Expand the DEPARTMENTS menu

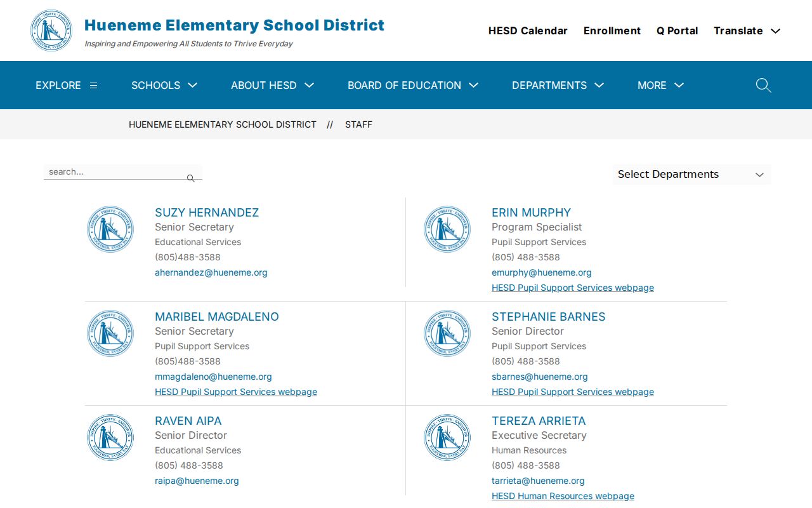point(558,85)
